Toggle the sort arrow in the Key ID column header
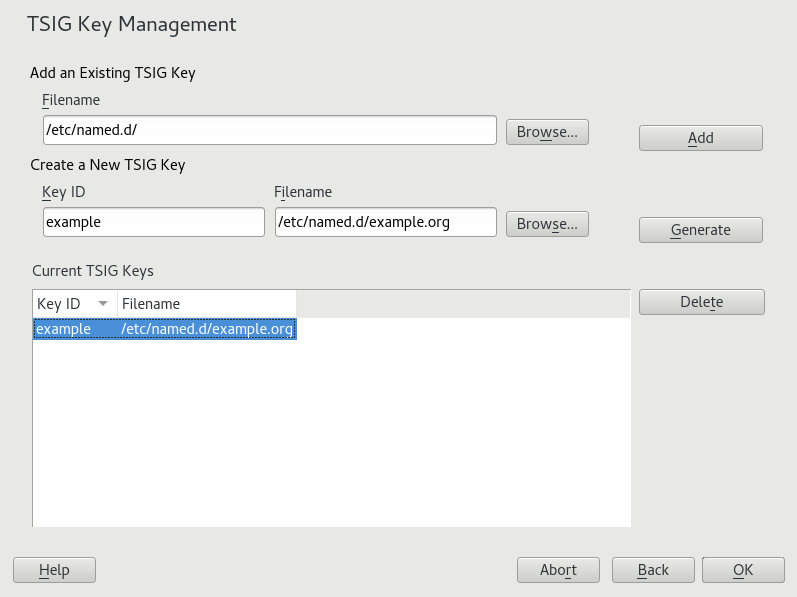Viewport: 797px width, 597px height. point(103,304)
